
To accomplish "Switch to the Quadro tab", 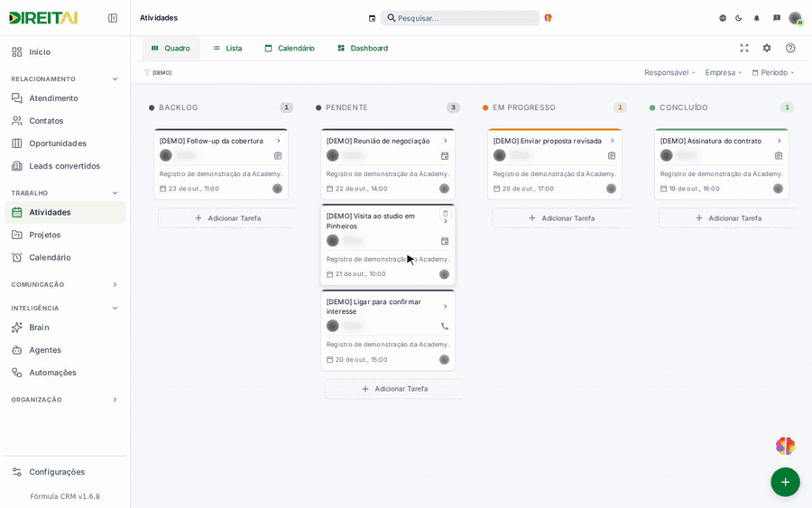I will (171, 48).
